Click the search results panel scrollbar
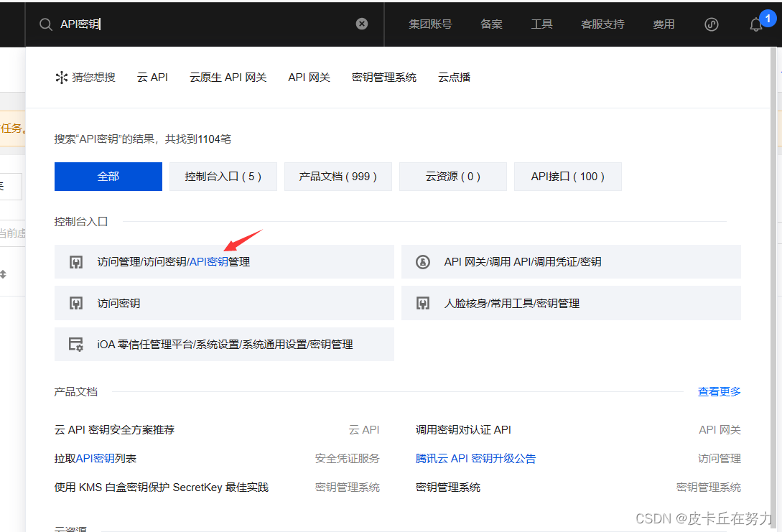The image size is (782, 532). tap(773, 289)
